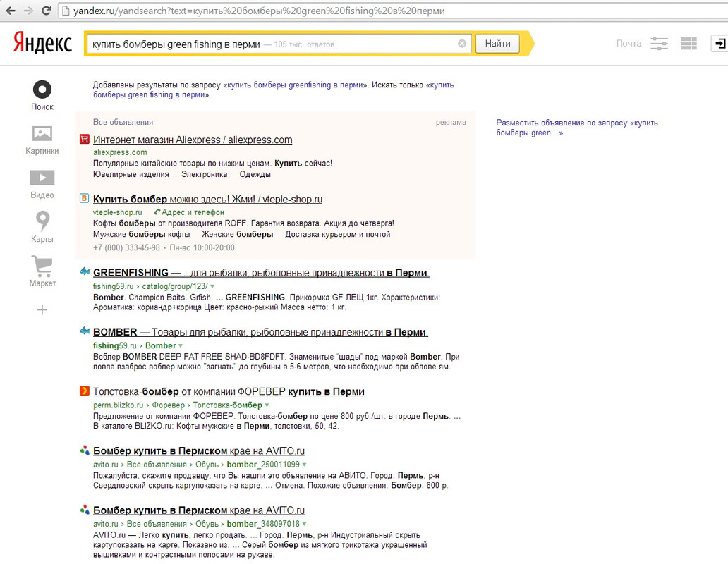The height and width of the screenshot is (564, 728).
Task: Open the Адрес и телефон link
Action: (190, 212)
